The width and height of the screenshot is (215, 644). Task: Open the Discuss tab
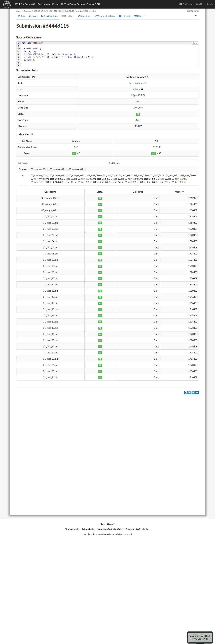140,16
